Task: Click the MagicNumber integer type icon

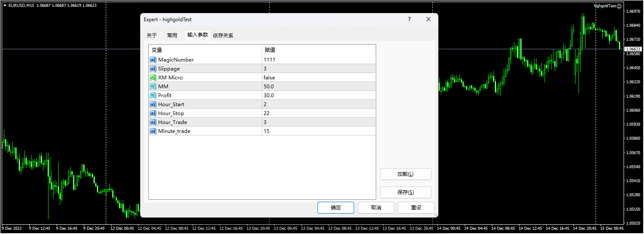Action: 153,60
